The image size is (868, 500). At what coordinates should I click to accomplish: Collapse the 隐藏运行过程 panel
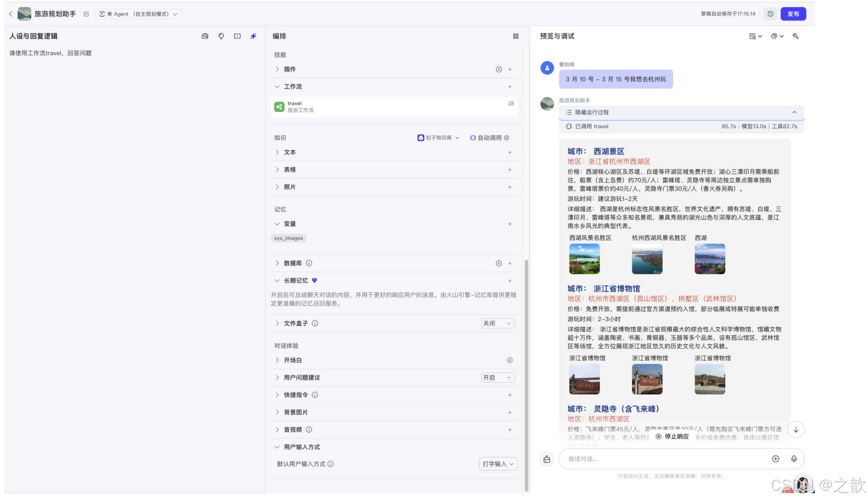(x=795, y=112)
